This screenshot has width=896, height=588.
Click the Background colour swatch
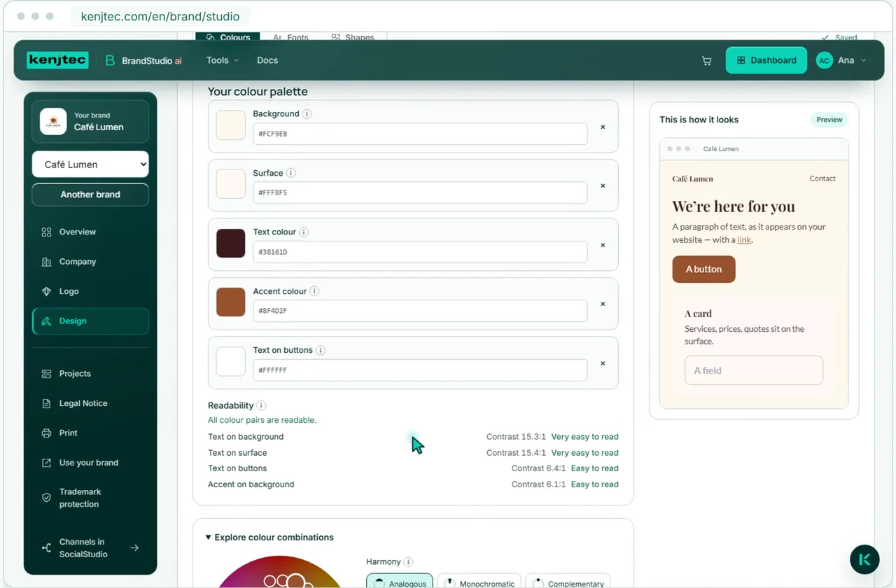tap(231, 125)
